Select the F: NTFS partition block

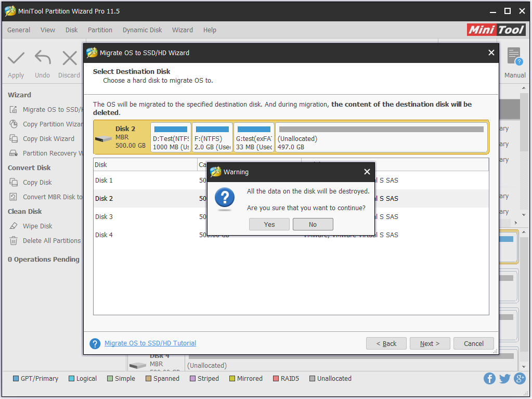(212, 137)
